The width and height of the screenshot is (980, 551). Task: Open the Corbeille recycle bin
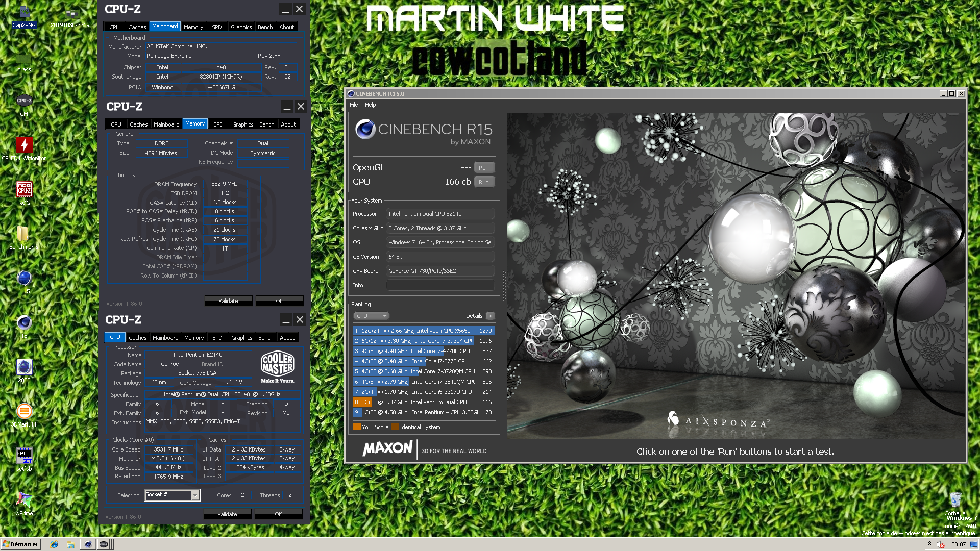click(x=955, y=504)
